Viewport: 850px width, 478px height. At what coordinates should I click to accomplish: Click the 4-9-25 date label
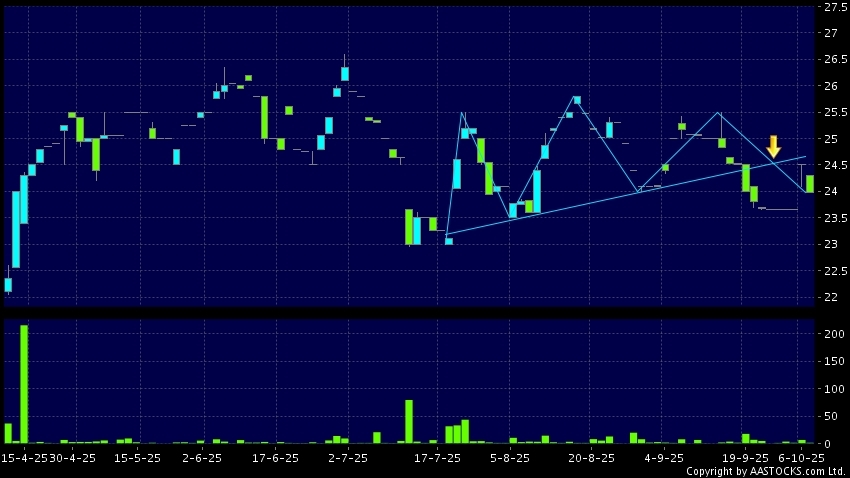[x=665, y=458]
